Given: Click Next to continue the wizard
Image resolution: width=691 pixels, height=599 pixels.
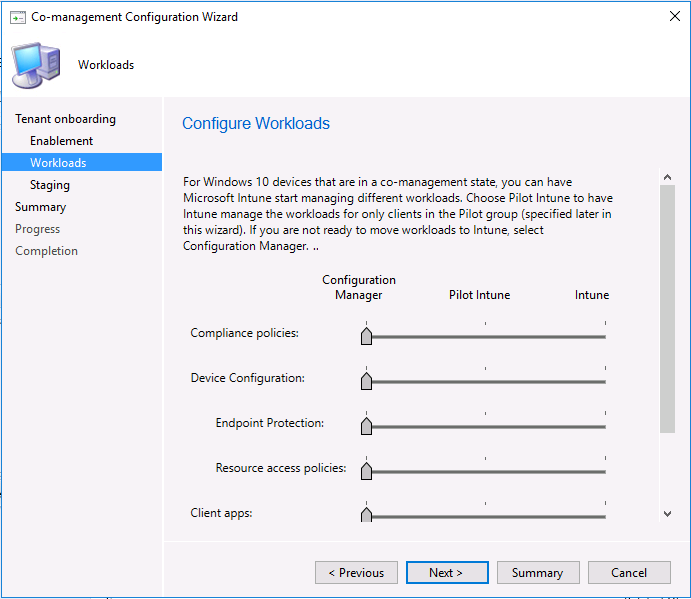Looking at the screenshot, I should 447,573.
